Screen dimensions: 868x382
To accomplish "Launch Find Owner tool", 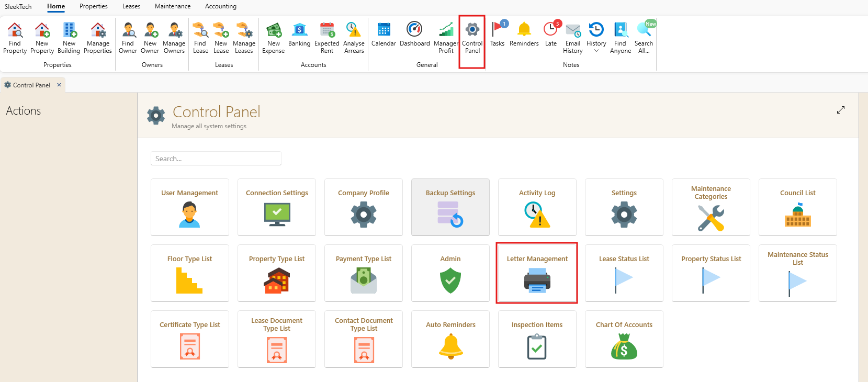I will pyautogui.click(x=128, y=38).
